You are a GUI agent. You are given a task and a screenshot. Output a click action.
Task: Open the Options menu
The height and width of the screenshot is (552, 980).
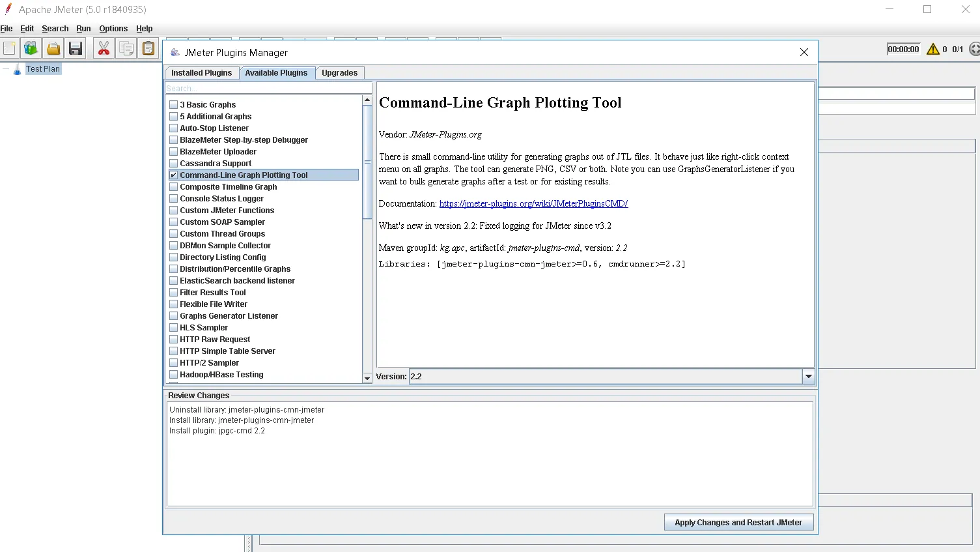113,29
